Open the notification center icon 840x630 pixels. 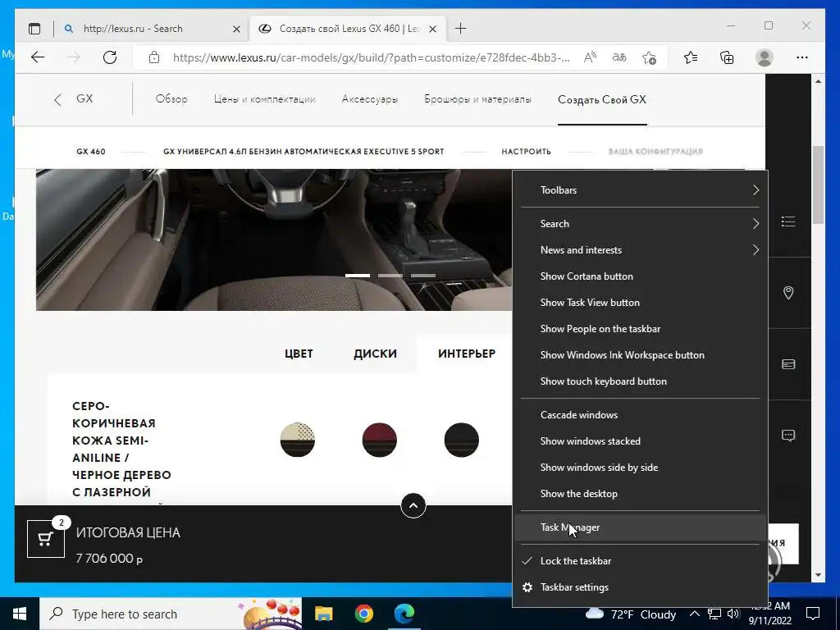point(813,614)
